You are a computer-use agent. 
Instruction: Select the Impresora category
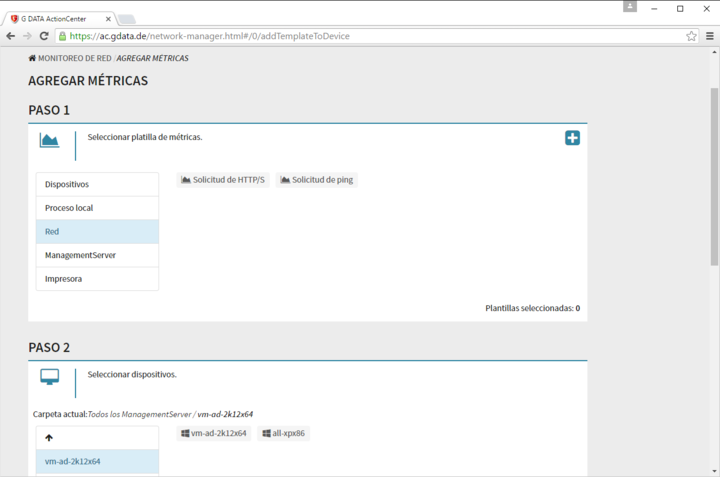pos(97,279)
